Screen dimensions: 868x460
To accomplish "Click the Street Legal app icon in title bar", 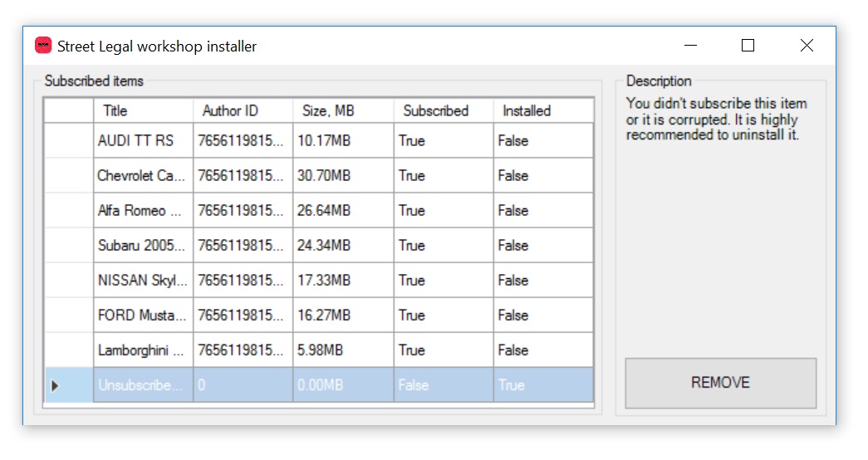I will (43, 46).
